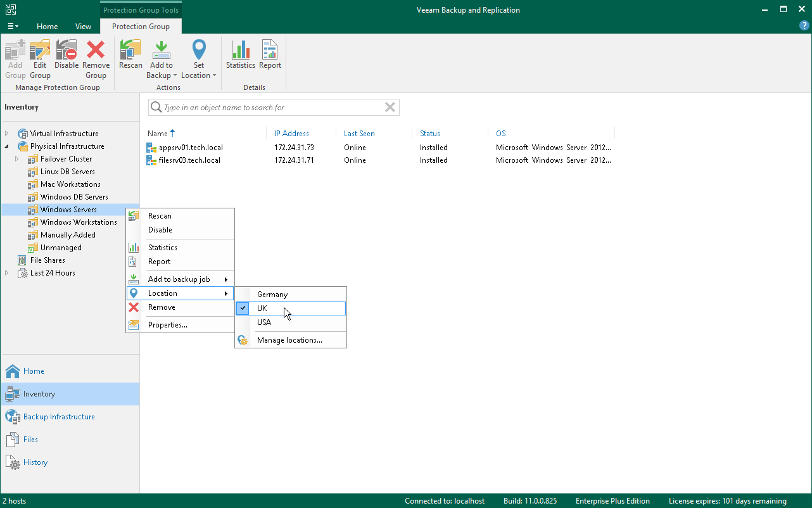
Task: Select the Windows DB Servers group
Action: pos(74,197)
